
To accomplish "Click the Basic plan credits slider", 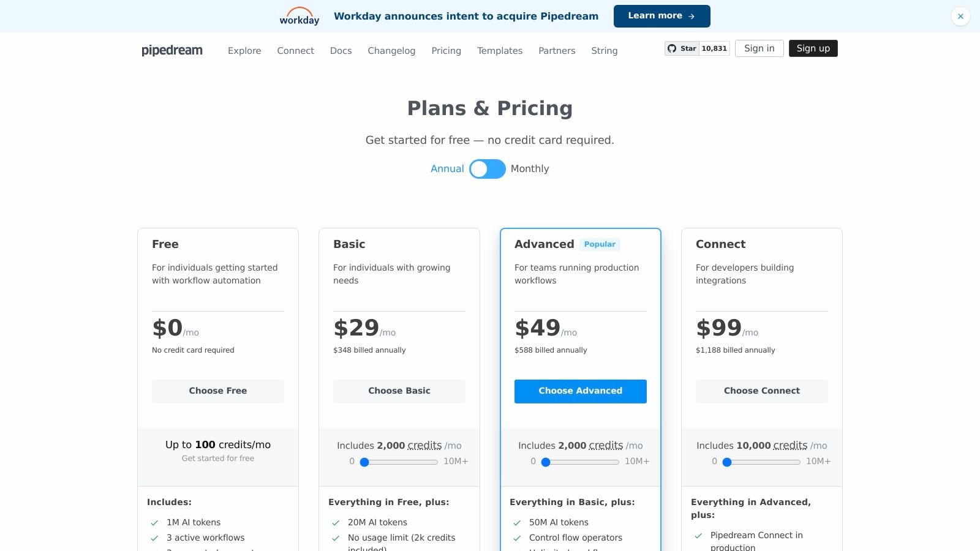I will [399, 462].
